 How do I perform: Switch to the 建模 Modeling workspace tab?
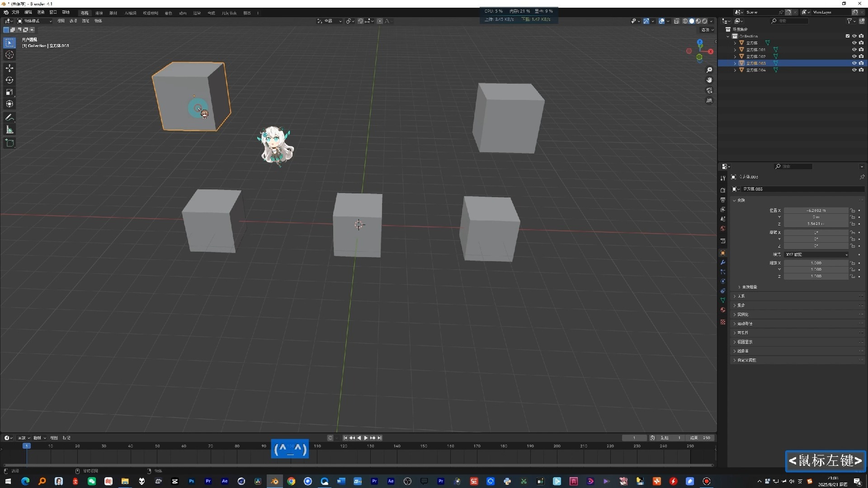tap(99, 13)
